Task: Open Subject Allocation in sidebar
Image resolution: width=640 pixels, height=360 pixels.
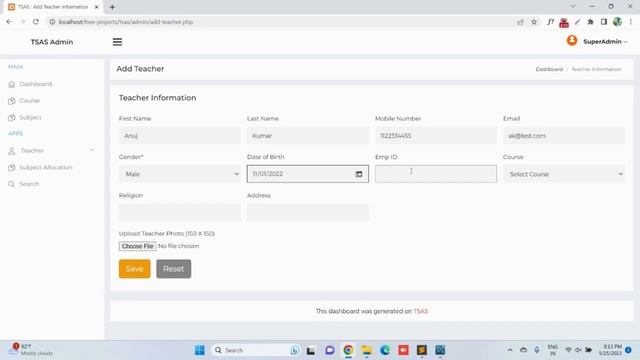Action: pyautogui.click(x=45, y=167)
